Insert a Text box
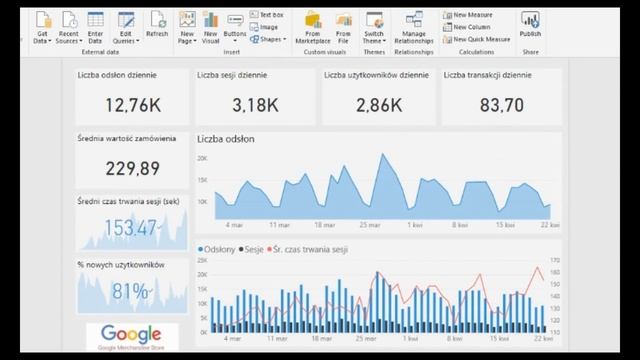 click(x=267, y=15)
